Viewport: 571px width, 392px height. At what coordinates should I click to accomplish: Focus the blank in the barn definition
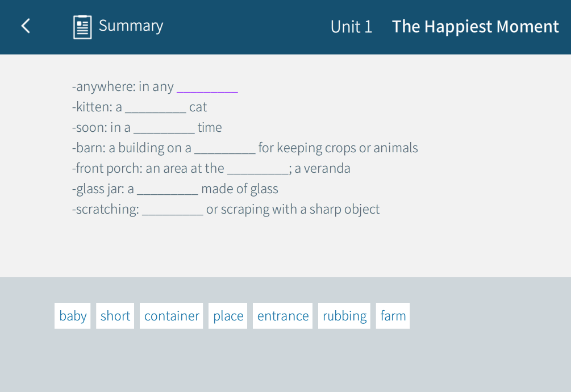[x=224, y=148]
